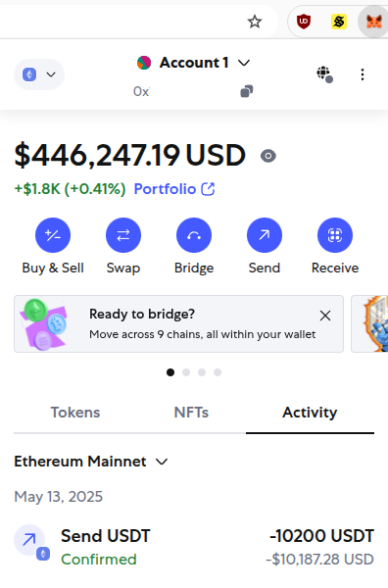
Task: Open the Receive QR icon
Action: click(x=335, y=235)
